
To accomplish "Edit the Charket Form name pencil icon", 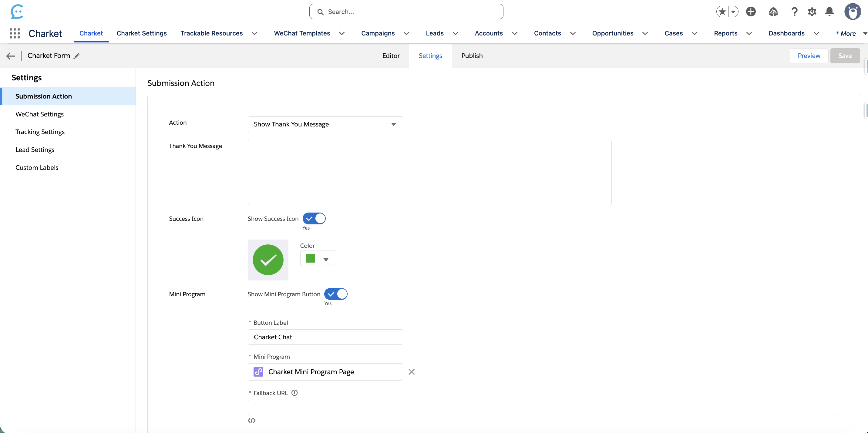I will click(76, 56).
